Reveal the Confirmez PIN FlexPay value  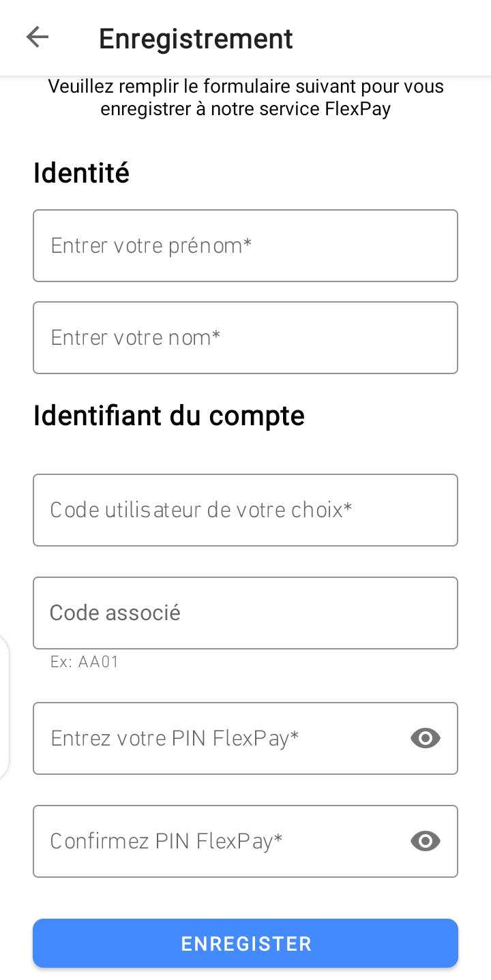click(x=426, y=841)
